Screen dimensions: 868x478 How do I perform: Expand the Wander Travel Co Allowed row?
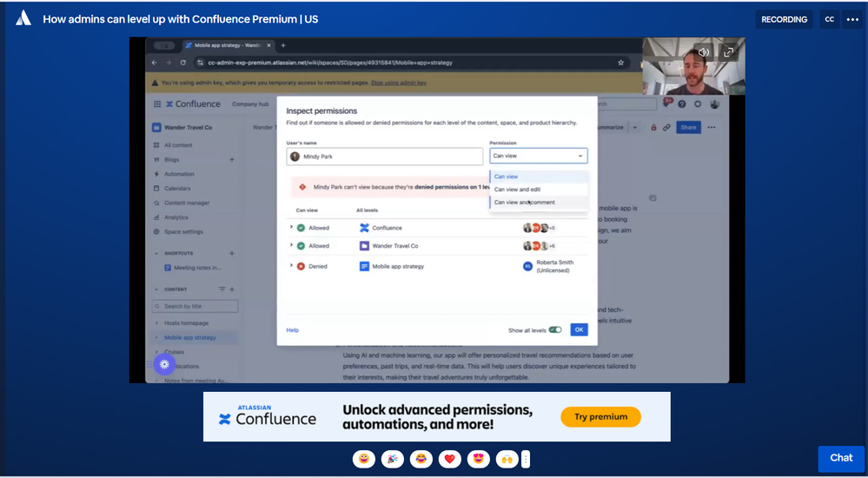tap(291, 245)
